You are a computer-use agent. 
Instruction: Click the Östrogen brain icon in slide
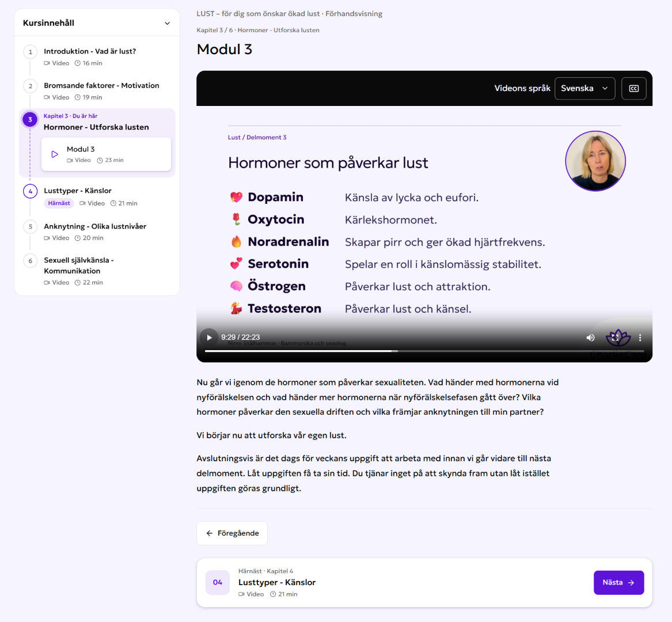pos(236,286)
